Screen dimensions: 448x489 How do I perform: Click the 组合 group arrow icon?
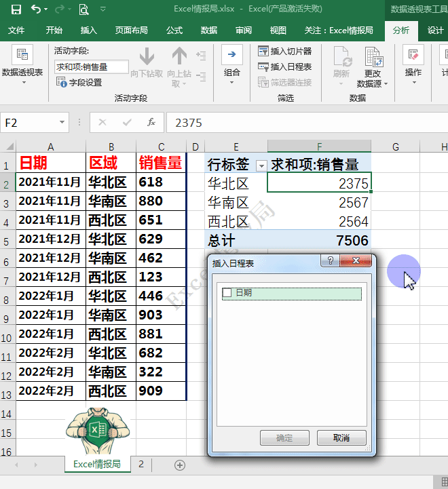click(x=232, y=54)
